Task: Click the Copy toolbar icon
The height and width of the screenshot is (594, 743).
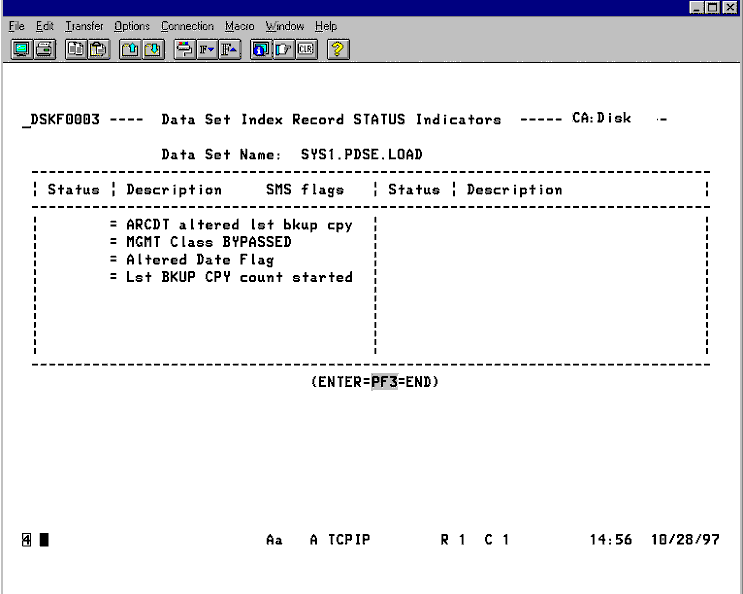Action: point(76,49)
